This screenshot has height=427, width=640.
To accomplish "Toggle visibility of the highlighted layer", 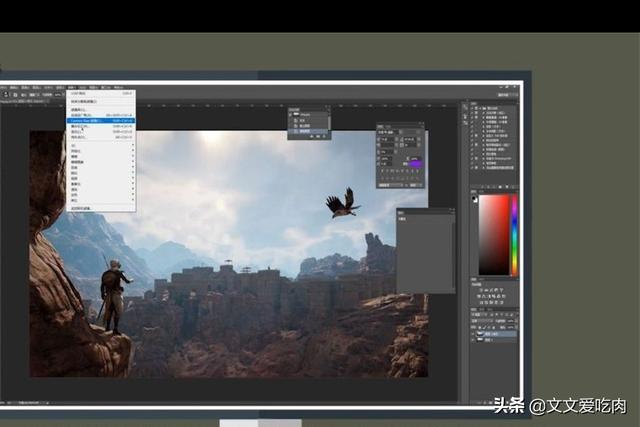I will click(473, 334).
